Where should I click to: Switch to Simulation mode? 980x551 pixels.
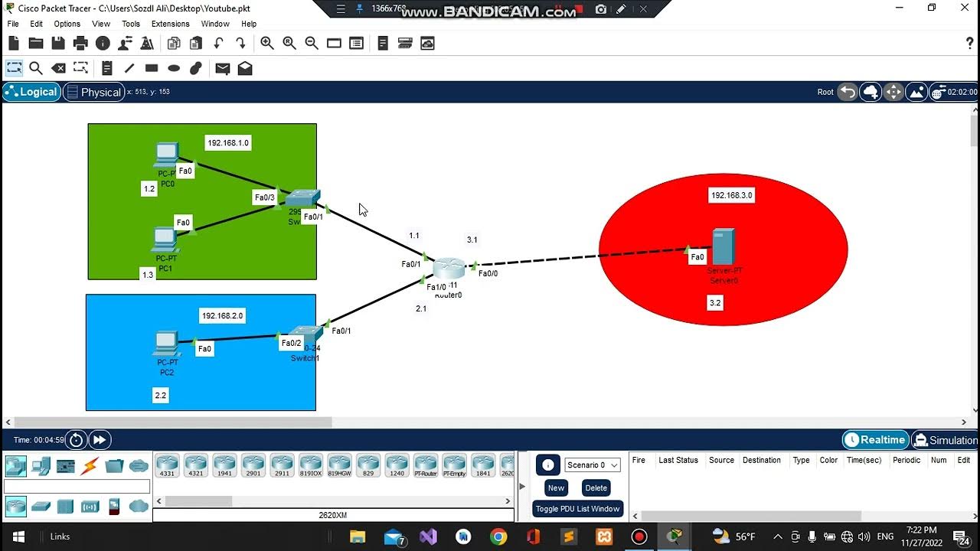(x=945, y=440)
